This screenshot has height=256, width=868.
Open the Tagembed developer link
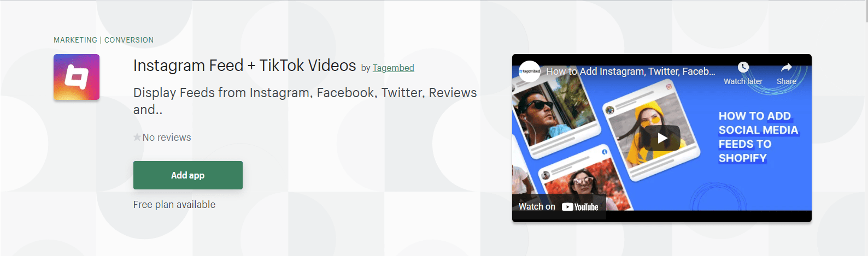(x=394, y=68)
